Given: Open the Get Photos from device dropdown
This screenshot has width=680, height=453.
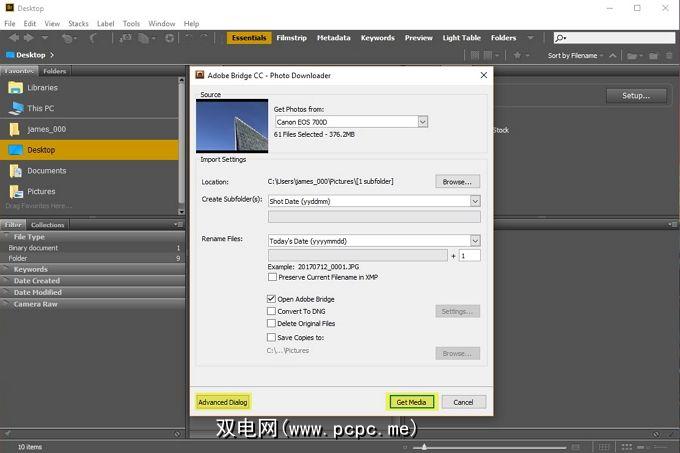Looking at the screenshot, I should pos(423,122).
